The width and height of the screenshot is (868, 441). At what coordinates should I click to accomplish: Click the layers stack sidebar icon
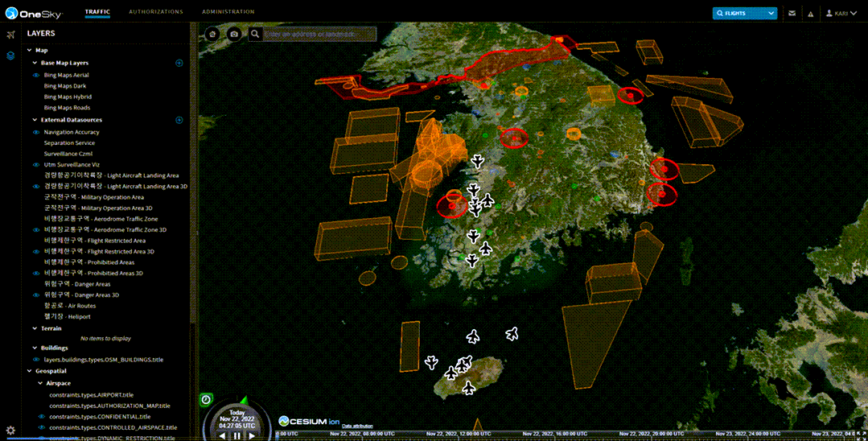(10, 56)
